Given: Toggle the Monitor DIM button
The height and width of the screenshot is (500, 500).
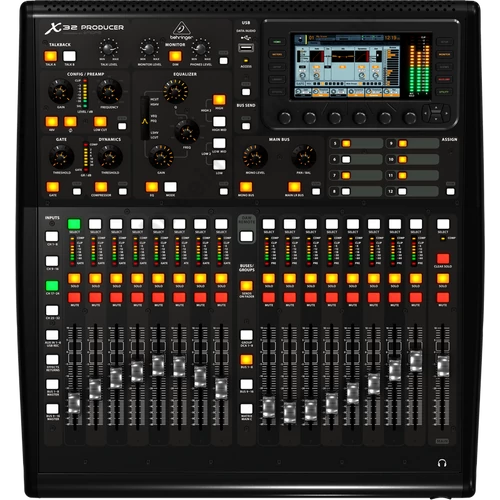Looking at the screenshot, I should pos(175,56).
